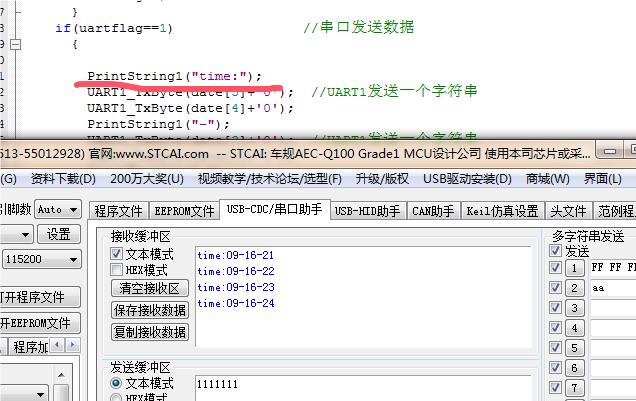Open the 200万大奖(U) menu
This screenshot has height=401, width=636.
[x=147, y=179]
